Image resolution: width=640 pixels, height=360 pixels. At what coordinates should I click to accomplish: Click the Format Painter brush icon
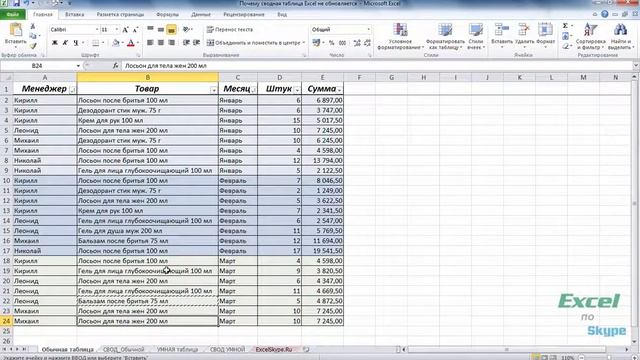coord(33,45)
